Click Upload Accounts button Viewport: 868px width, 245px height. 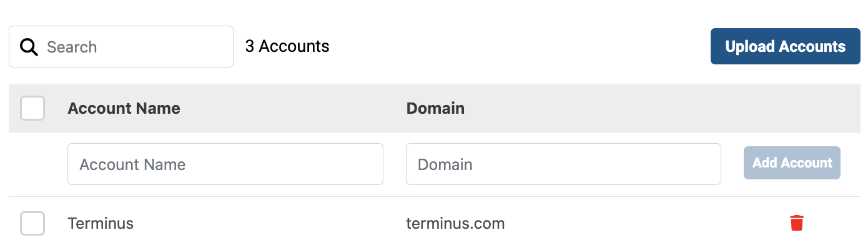pyautogui.click(x=786, y=46)
